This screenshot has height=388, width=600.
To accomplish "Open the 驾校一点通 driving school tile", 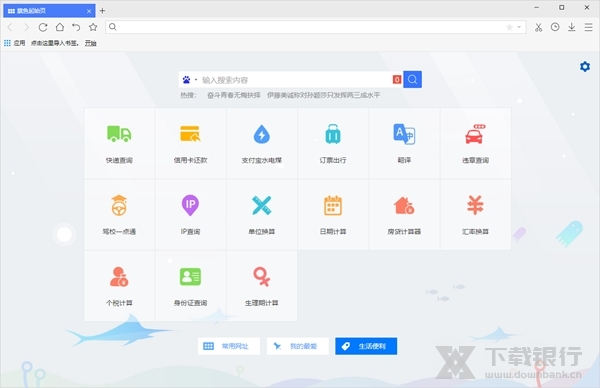I will tap(119, 215).
